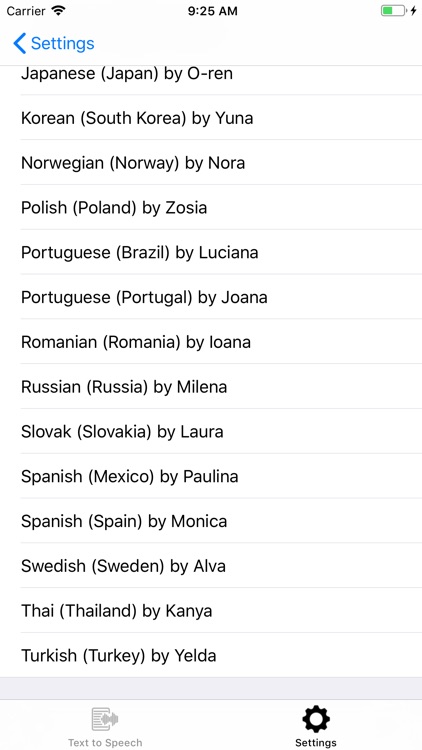Select the Settings tab label

point(316,743)
